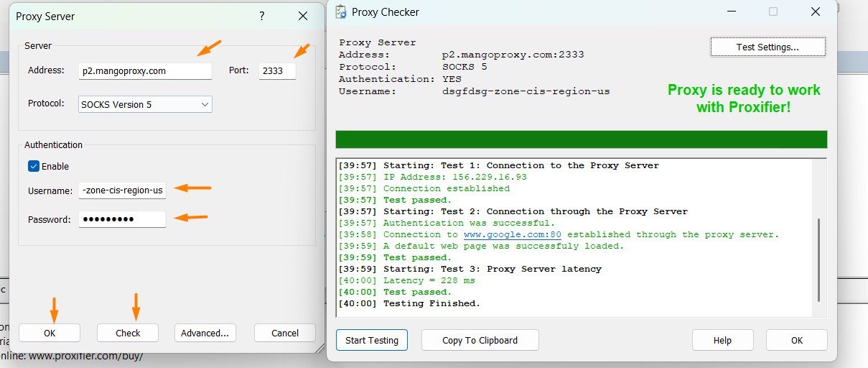The height and width of the screenshot is (368, 868).
Task: Open Test Settings... in Proxy Checker
Action: point(767,47)
